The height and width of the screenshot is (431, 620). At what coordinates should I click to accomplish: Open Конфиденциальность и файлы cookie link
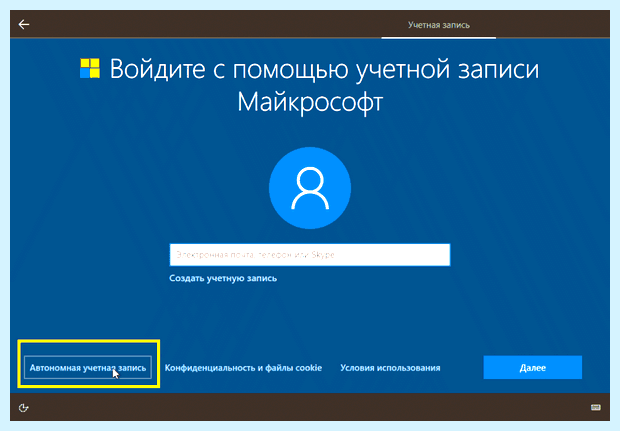click(243, 368)
